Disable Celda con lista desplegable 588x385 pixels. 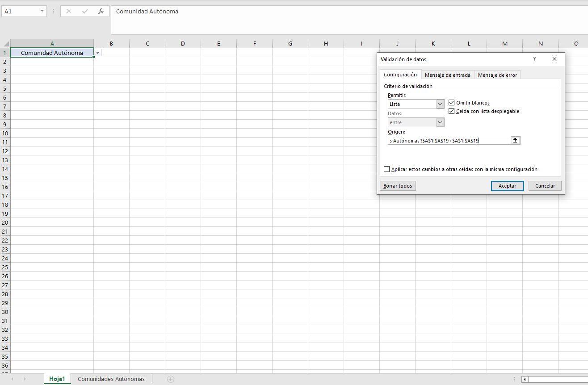pos(451,111)
